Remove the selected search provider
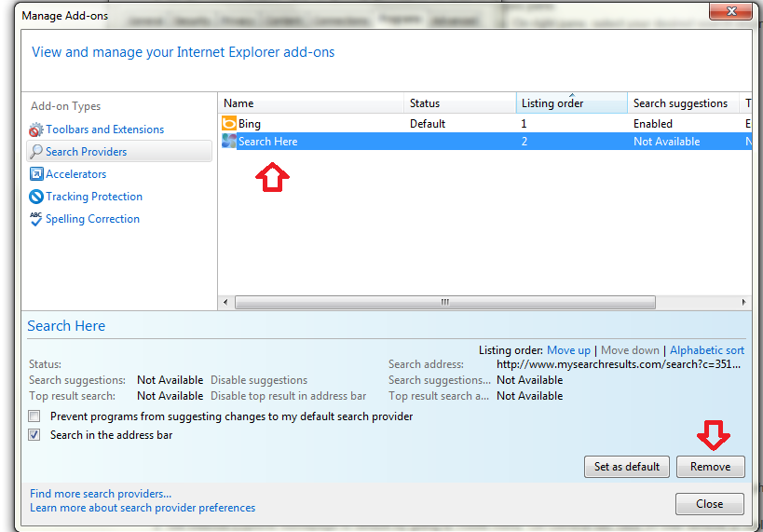763x532 pixels. coord(711,467)
